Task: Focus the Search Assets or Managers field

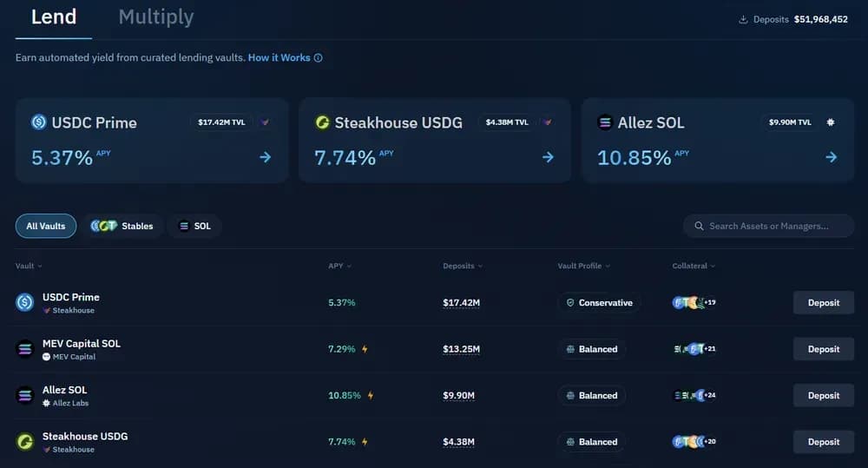Action: [x=768, y=226]
